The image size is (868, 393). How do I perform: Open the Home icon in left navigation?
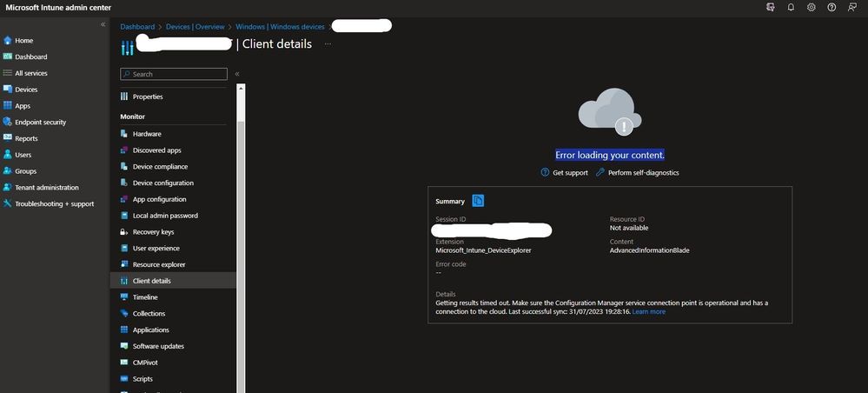[x=7, y=41]
